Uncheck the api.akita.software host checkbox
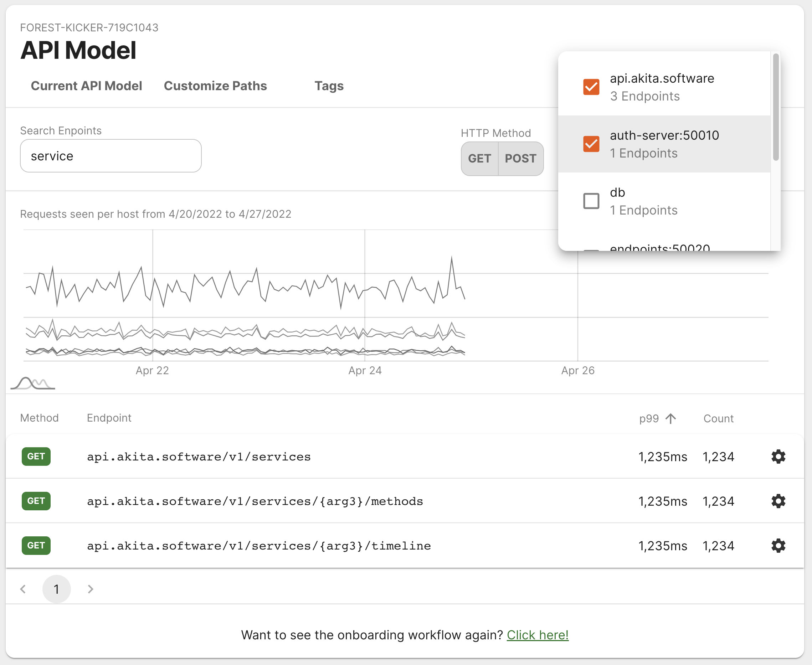 coord(591,87)
